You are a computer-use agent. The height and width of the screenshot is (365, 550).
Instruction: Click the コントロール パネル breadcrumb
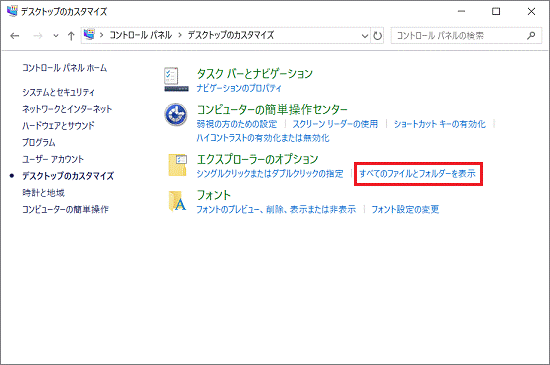[141, 35]
